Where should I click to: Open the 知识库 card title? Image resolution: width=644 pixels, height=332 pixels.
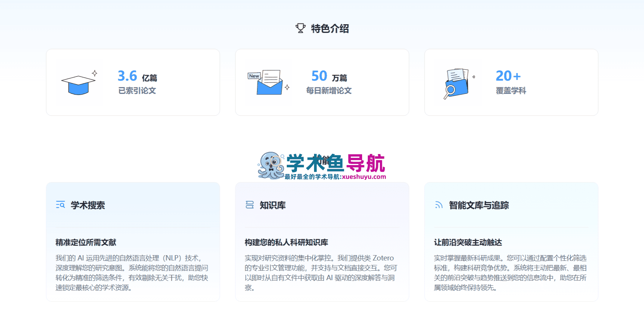[x=272, y=205]
